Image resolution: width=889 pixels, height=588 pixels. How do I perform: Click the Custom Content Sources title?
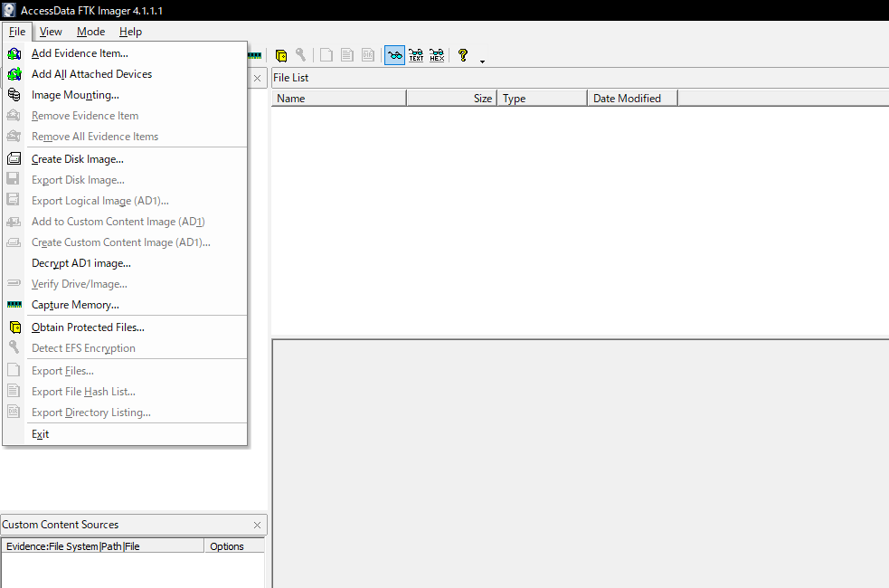pos(60,525)
